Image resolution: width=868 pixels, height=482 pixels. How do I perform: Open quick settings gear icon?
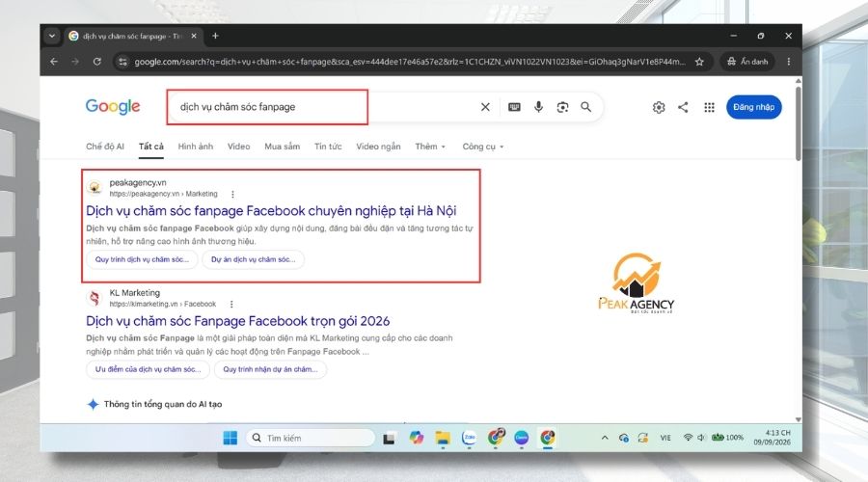click(658, 107)
